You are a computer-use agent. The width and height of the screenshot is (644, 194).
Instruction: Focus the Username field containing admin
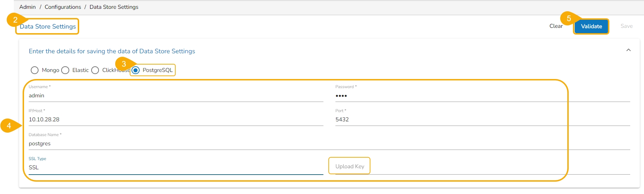tap(176, 96)
